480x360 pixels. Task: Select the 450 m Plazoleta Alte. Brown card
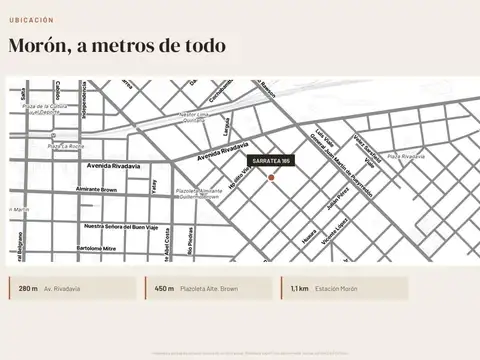[x=209, y=288]
